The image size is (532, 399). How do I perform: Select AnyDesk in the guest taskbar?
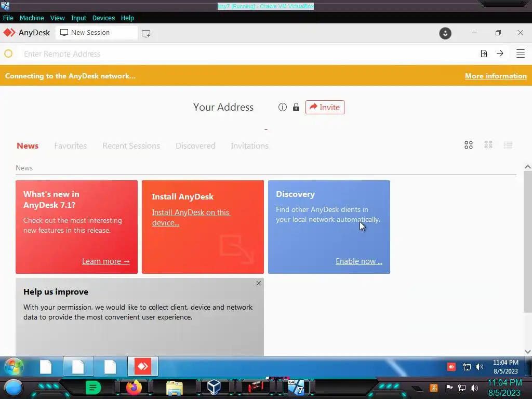point(142,366)
